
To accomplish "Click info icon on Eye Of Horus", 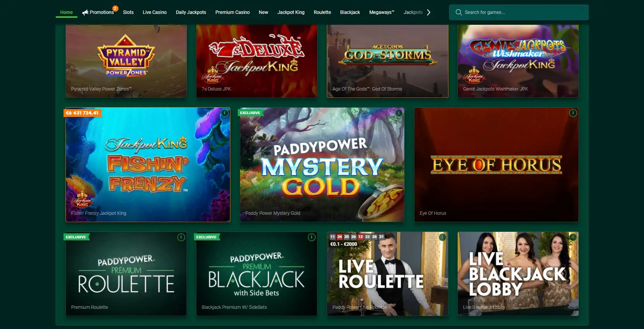I will click(573, 113).
